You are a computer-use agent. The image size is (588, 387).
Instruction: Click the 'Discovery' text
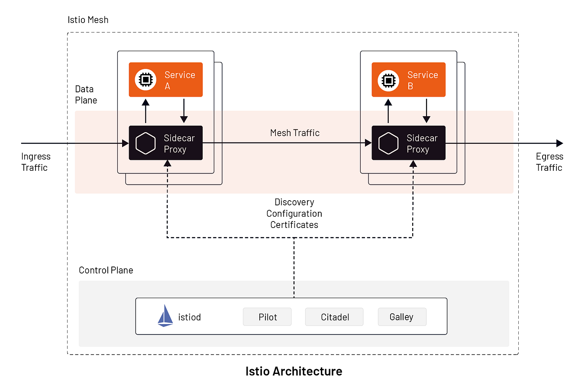click(294, 202)
